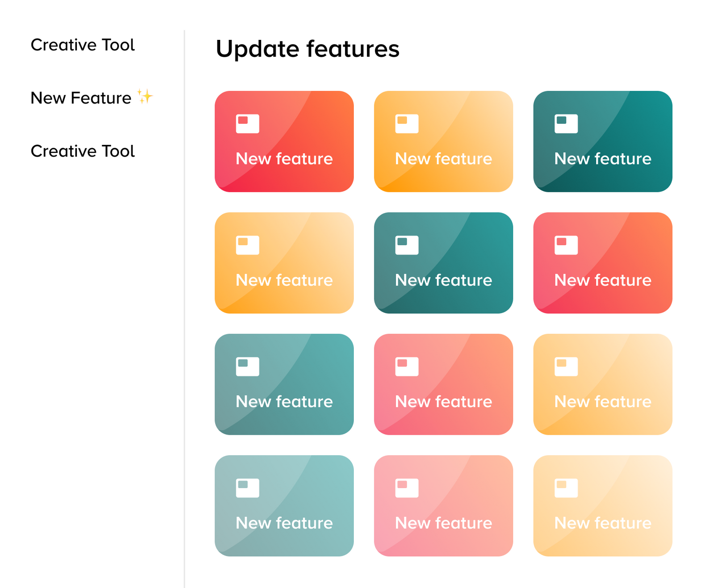703x588 pixels.
Task: Click the New feature label on the bottom-row faded pink card
Action: (443, 523)
